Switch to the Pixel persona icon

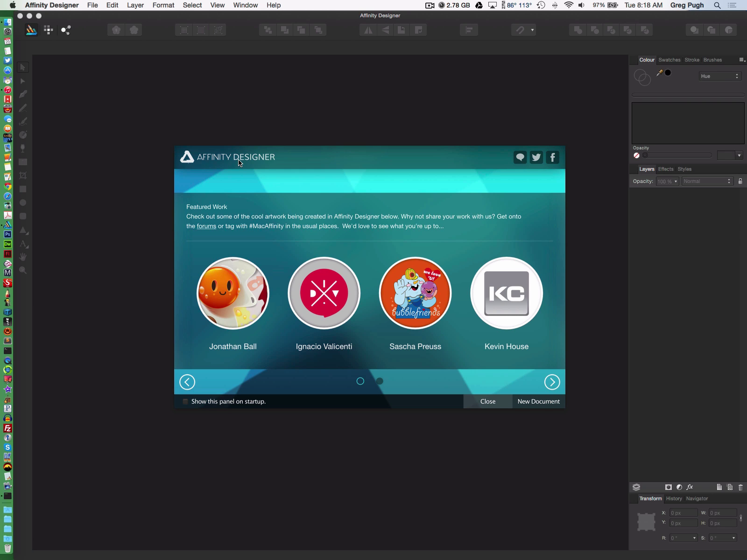click(x=49, y=30)
